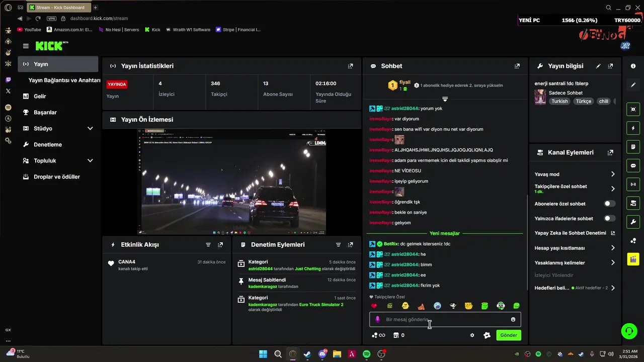Click Yeni mesajlar divider label
Viewport: 644px width, 362px height.
[x=445, y=233]
